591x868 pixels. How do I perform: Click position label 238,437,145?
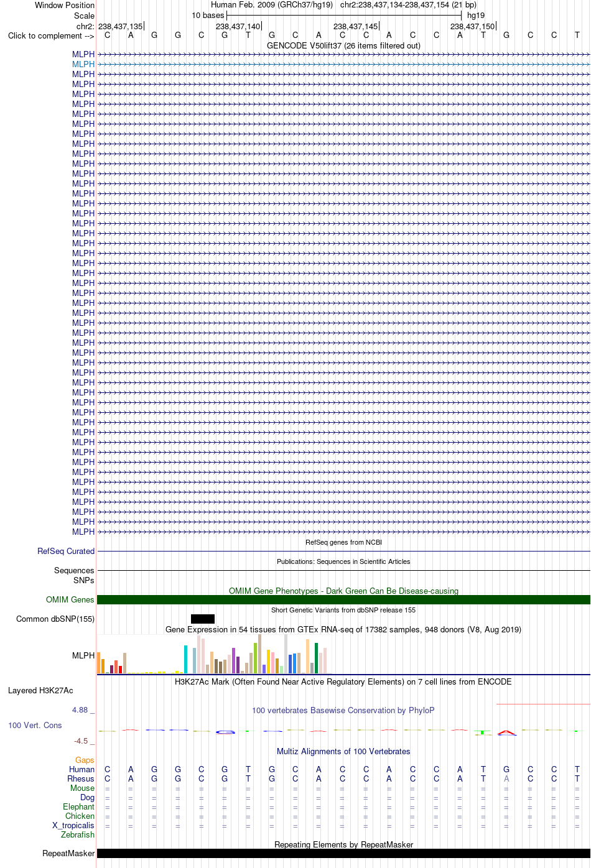[356, 26]
